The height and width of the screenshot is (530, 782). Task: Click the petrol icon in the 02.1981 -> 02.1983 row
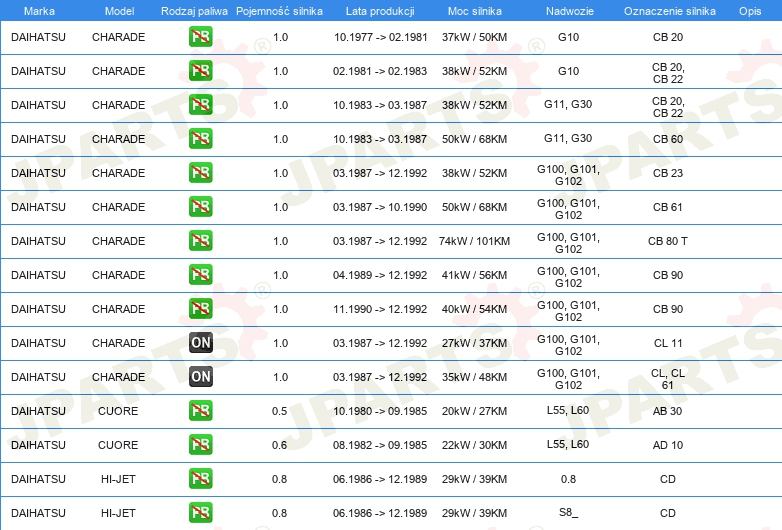tap(200, 71)
